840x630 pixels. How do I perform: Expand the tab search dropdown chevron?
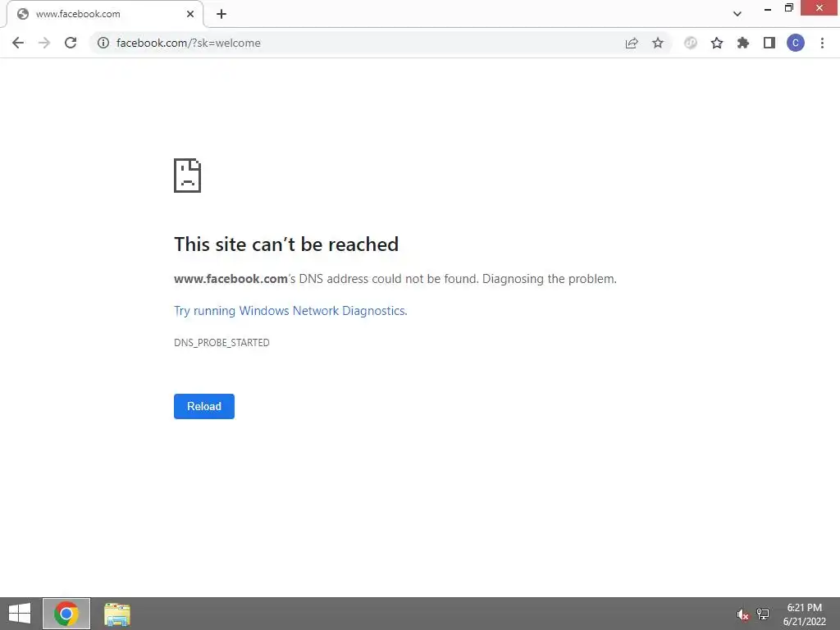737,14
